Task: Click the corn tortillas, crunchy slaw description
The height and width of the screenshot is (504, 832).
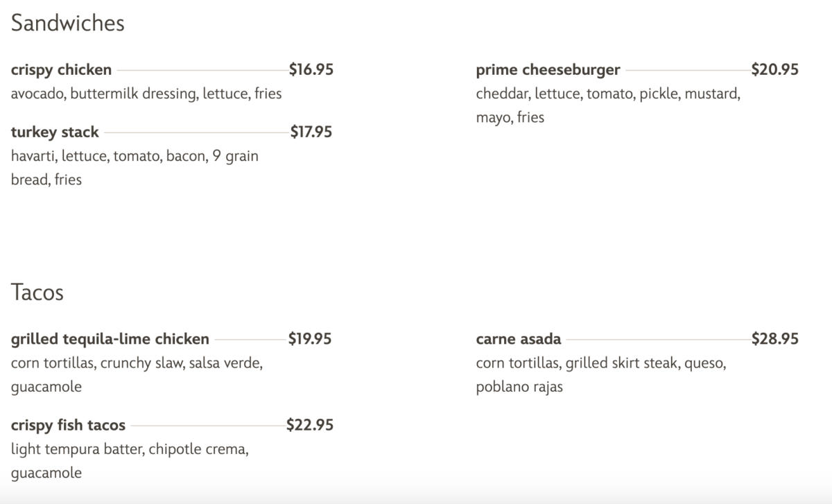Action: 137,363
